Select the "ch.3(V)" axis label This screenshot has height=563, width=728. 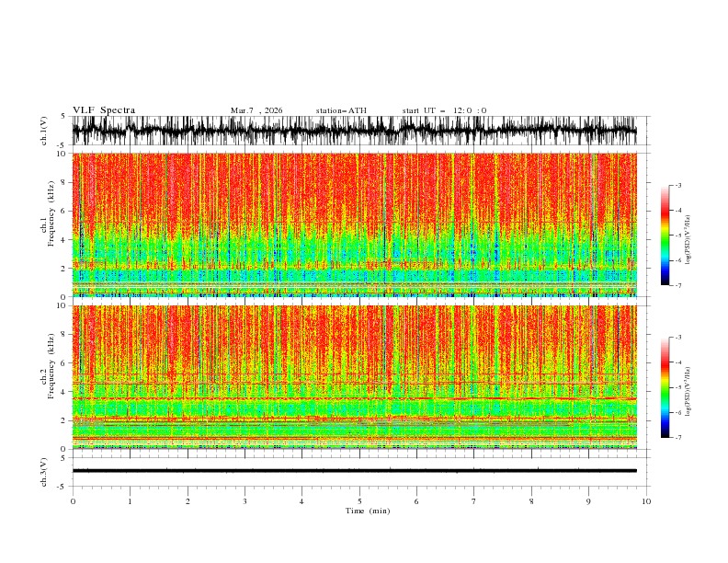pos(44,472)
